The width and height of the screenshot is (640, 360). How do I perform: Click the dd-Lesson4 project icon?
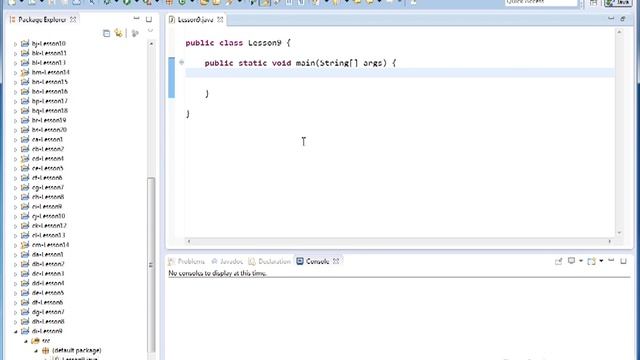pos(25,283)
